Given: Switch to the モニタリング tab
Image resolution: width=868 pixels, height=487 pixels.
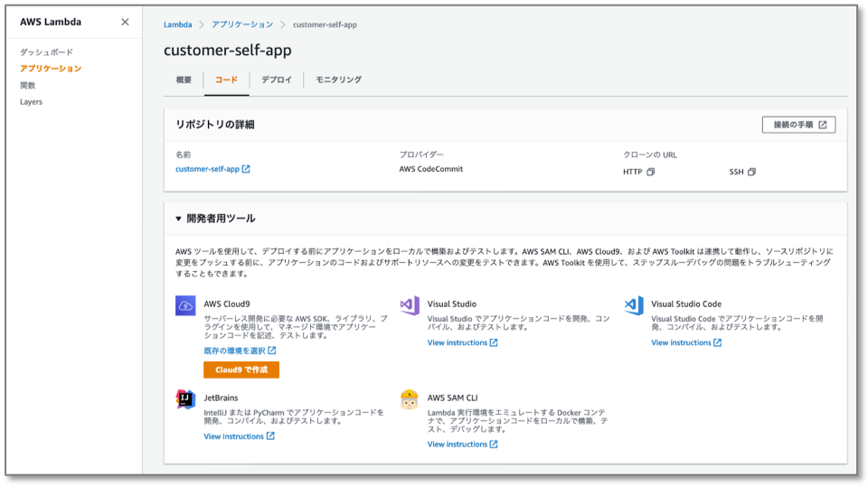Looking at the screenshot, I should [338, 80].
